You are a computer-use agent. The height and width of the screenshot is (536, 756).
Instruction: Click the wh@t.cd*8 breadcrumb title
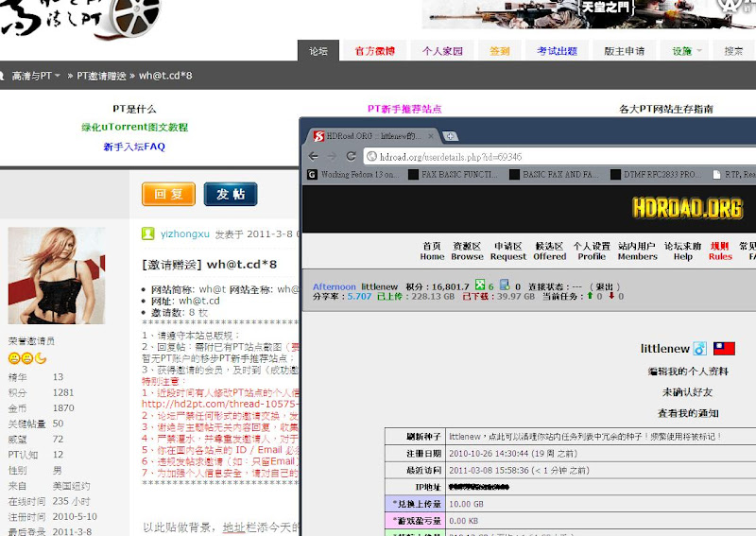coord(165,76)
